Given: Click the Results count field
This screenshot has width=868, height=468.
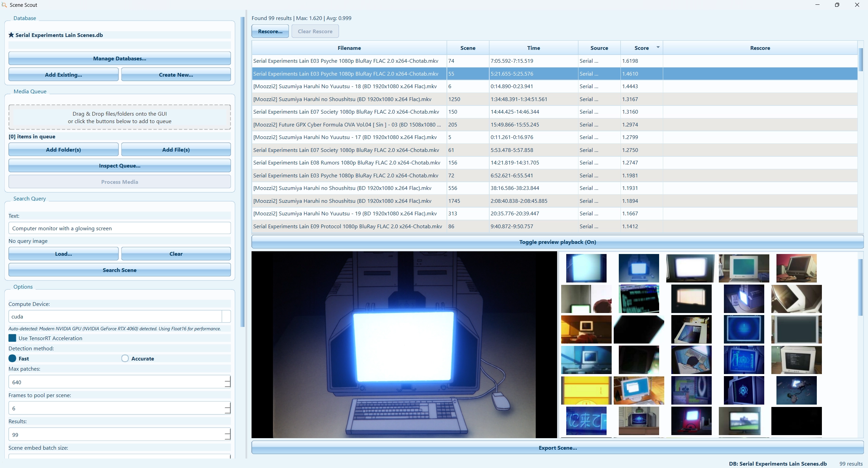Looking at the screenshot, I should (120, 435).
